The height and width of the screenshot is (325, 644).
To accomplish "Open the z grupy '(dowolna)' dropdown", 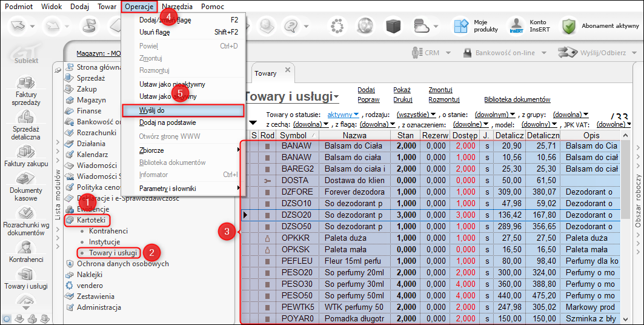I will pos(571,115).
